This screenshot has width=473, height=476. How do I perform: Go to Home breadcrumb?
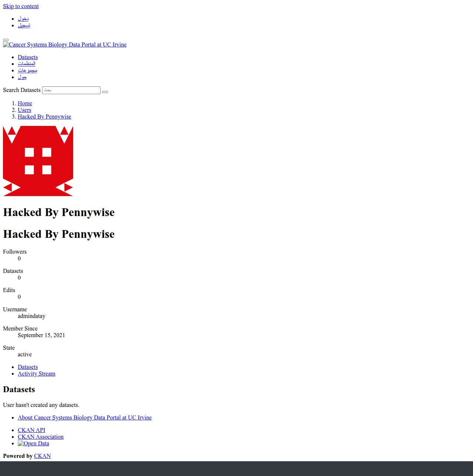(25, 103)
